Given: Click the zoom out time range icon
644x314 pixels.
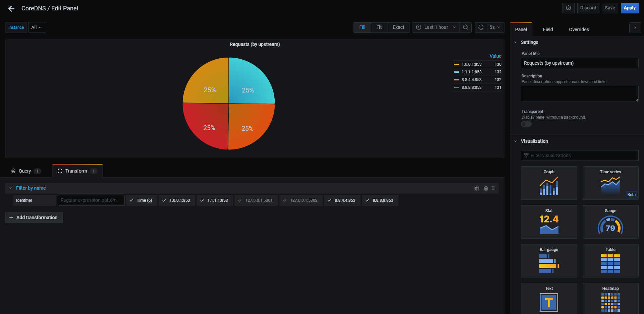Looking at the screenshot, I should [x=466, y=27].
